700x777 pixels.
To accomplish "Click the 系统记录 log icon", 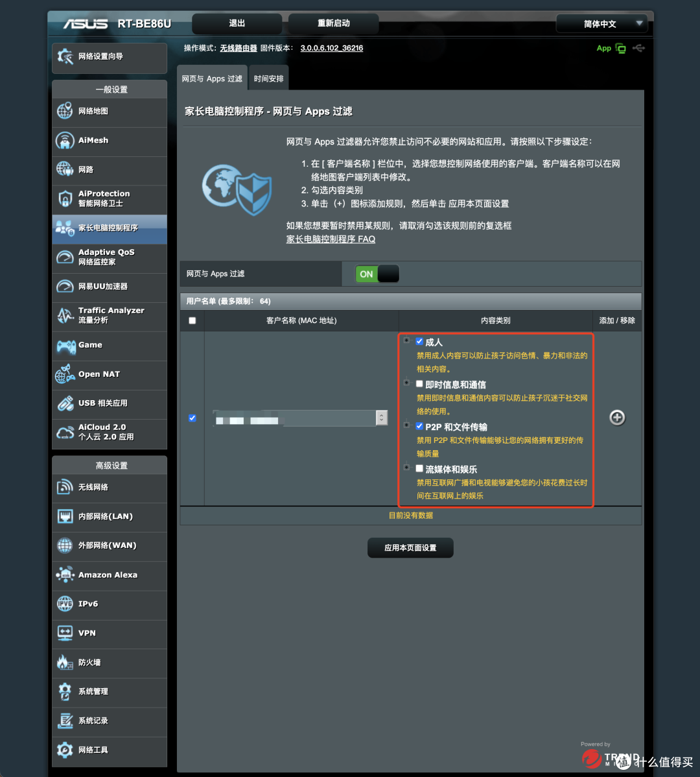I will (x=65, y=721).
